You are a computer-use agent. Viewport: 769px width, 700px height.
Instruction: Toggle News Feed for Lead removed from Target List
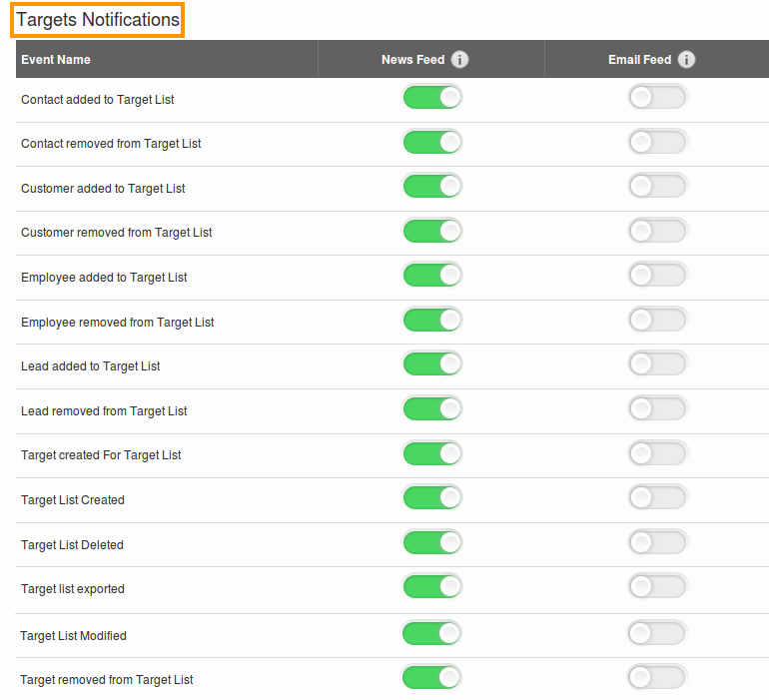tap(432, 409)
